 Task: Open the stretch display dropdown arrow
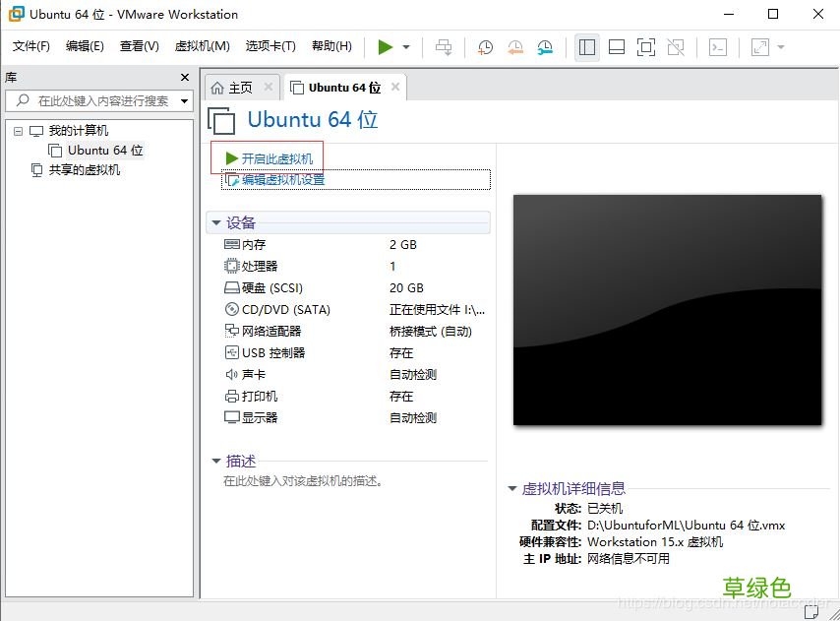tap(781, 47)
